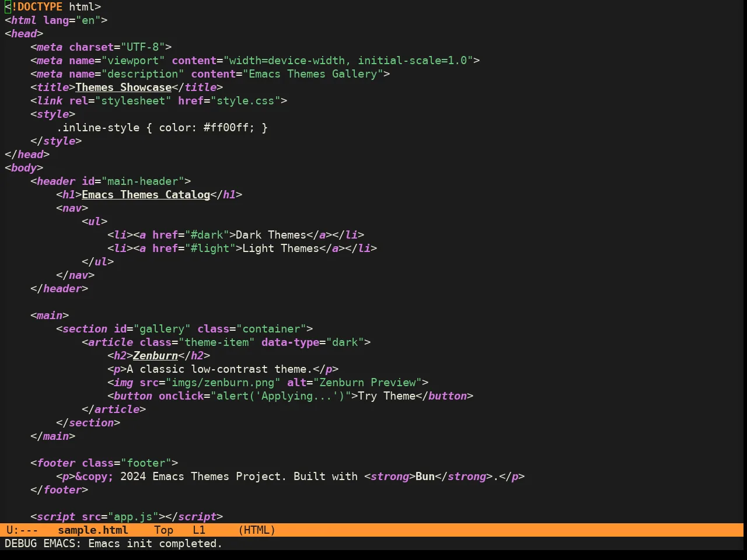The width and height of the screenshot is (747, 560).
Task: Click the "en" lang attribute value
Action: coord(88,20)
